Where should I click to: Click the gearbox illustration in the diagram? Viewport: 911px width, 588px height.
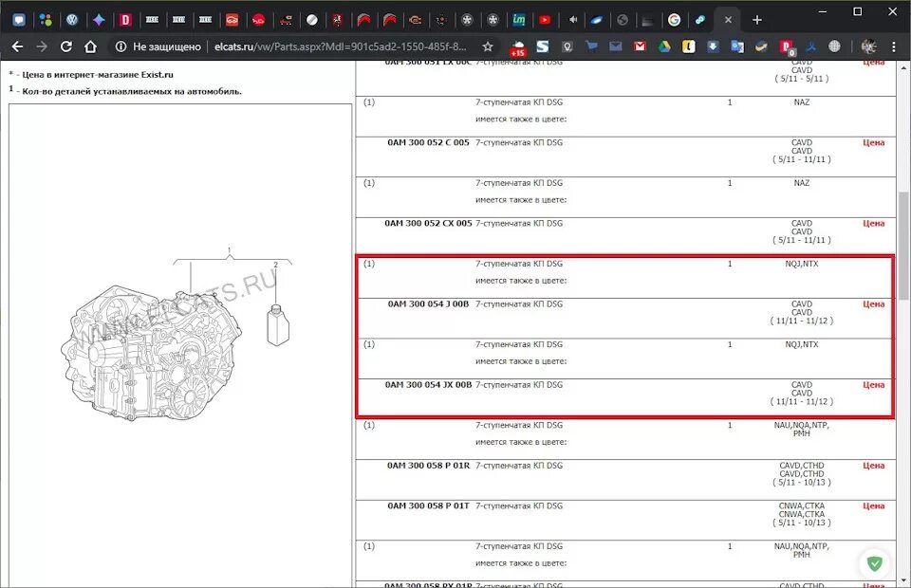click(x=151, y=353)
